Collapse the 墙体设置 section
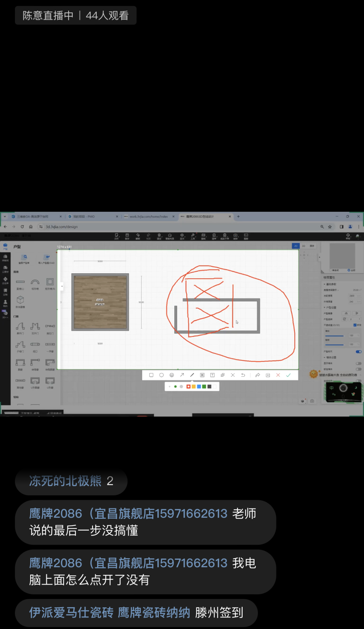This screenshot has width=364, height=629. click(x=325, y=358)
